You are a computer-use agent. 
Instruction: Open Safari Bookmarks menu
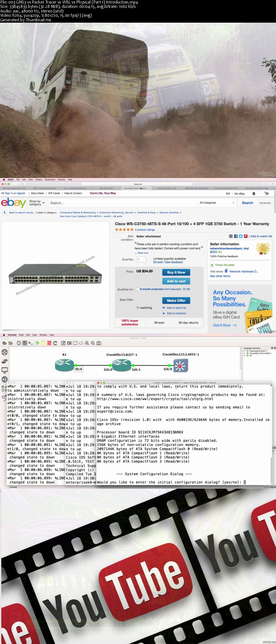50,179
